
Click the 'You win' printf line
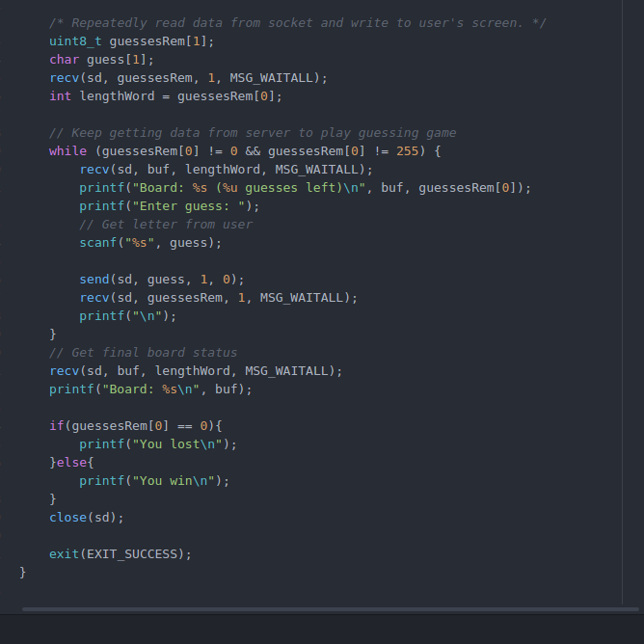click(154, 481)
